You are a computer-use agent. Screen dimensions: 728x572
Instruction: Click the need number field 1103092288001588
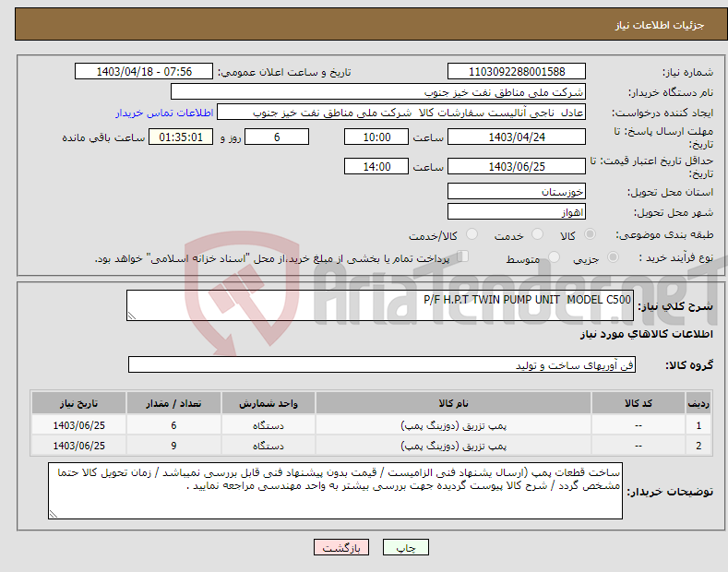[x=517, y=72]
